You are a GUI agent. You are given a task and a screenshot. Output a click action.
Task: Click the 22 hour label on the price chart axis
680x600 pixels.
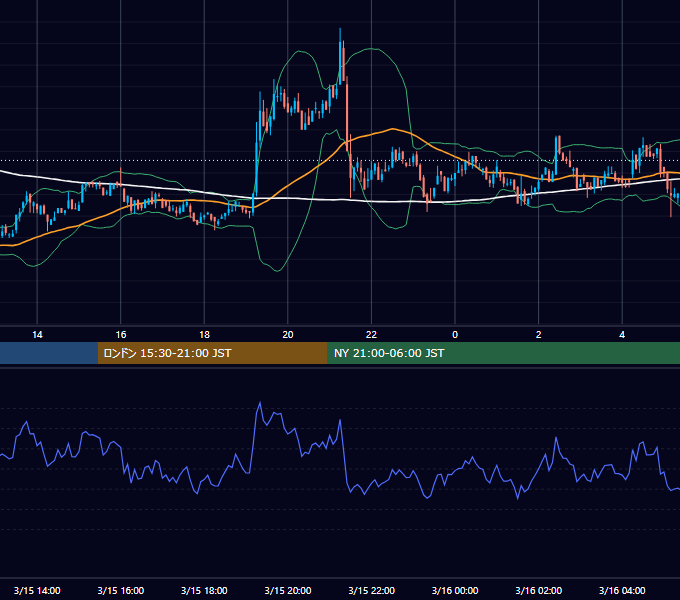point(371,335)
